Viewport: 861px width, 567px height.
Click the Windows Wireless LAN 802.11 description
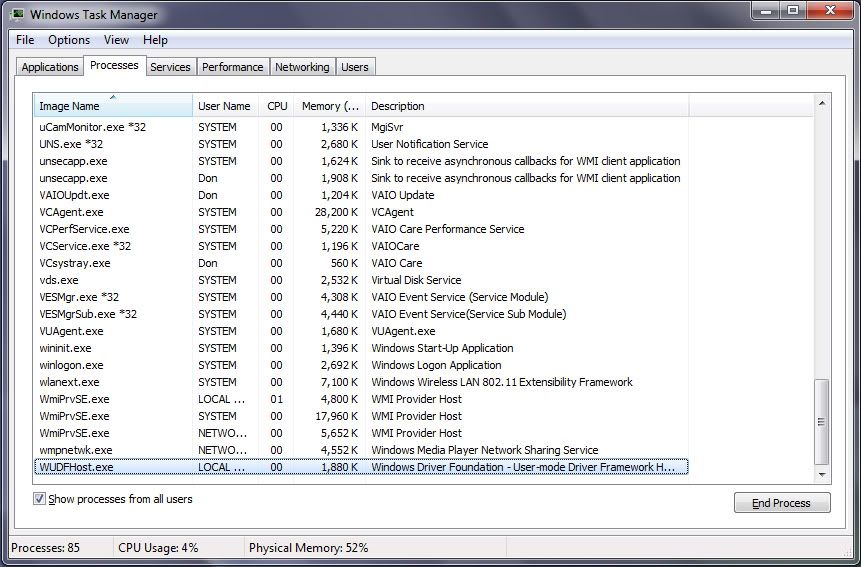tap(502, 382)
